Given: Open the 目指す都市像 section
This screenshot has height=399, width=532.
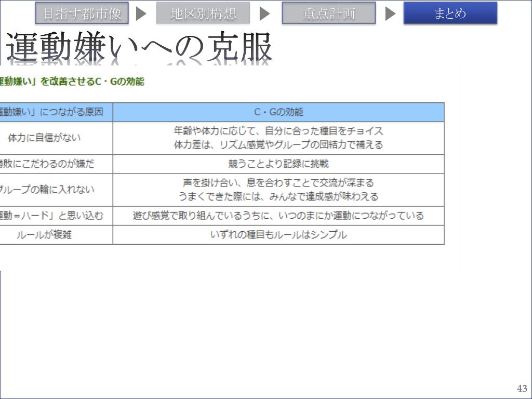Looking at the screenshot, I should point(82,13).
